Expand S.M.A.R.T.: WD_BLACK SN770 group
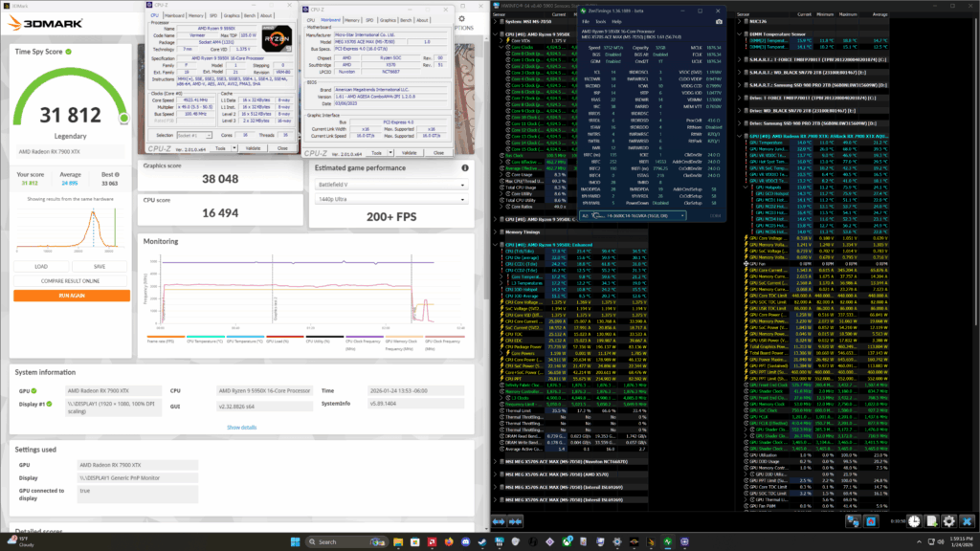This screenshot has width=980, height=551. pyautogui.click(x=740, y=73)
